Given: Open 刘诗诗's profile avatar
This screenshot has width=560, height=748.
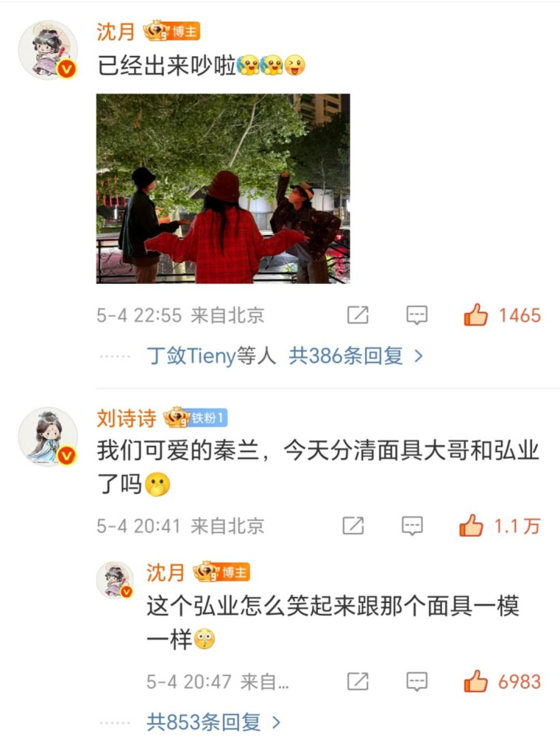Looking at the screenshot, I should (x=47, y=437).
